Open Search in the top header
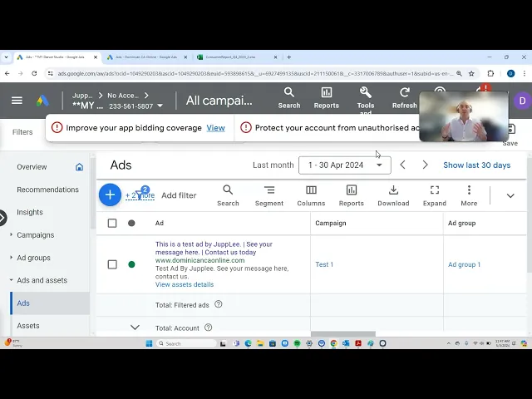This screenshot has width=532, height=399. tap(289, 98)
